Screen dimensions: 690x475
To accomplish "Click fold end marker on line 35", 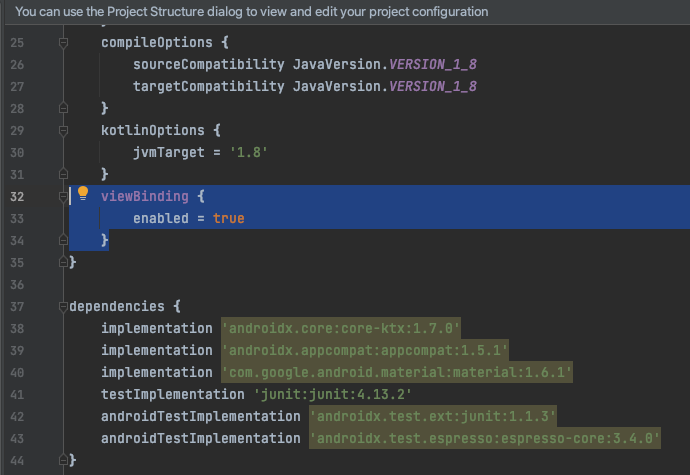I will 63,262.
